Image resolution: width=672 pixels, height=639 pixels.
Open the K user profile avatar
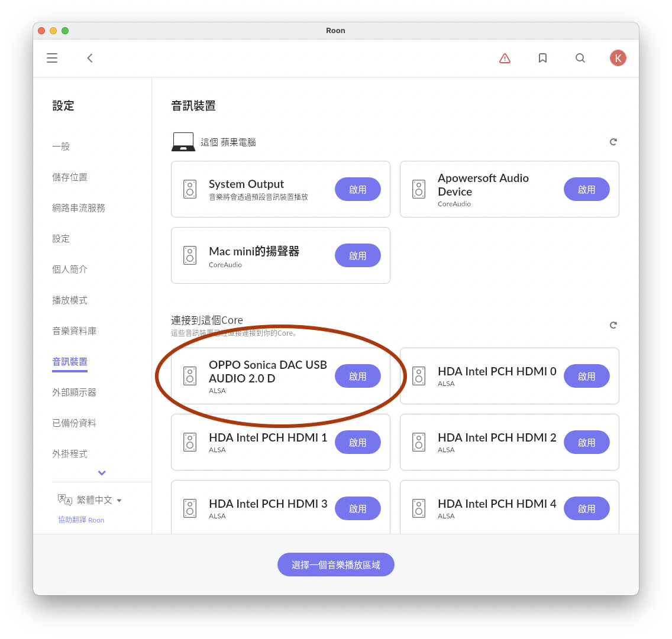(x=618, y=58)
